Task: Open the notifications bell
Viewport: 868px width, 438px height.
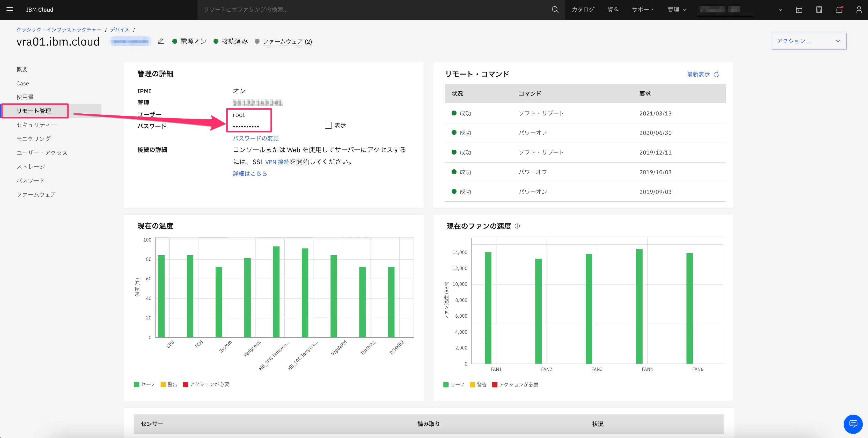Action: [x=839, y=10]
